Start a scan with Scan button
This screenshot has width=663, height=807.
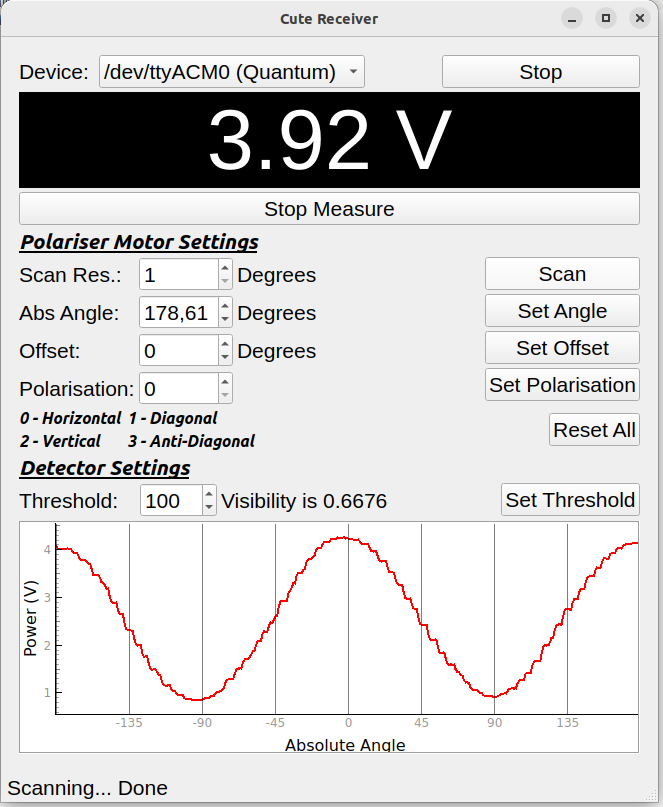[562, 274]
